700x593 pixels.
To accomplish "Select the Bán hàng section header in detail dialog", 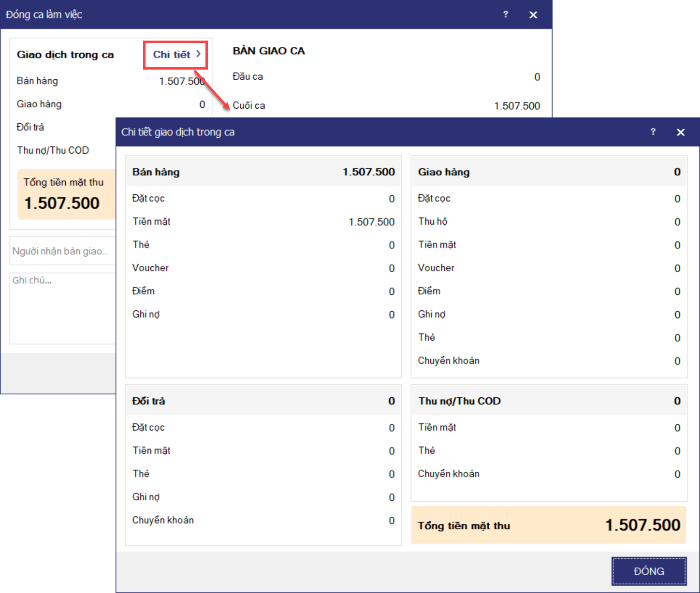I will pyautogui.click(x=263, y=172).
